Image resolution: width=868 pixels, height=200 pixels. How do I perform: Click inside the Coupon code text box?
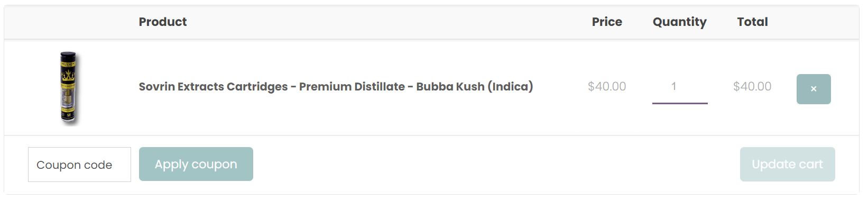tap(79, 165)
